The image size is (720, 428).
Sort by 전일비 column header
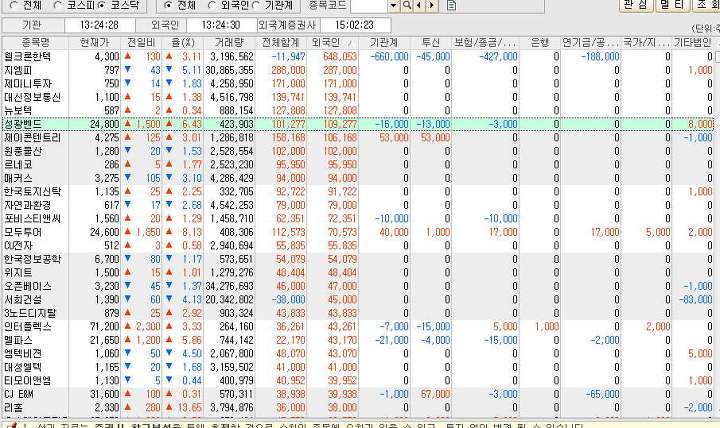click(x=141, y=43)
